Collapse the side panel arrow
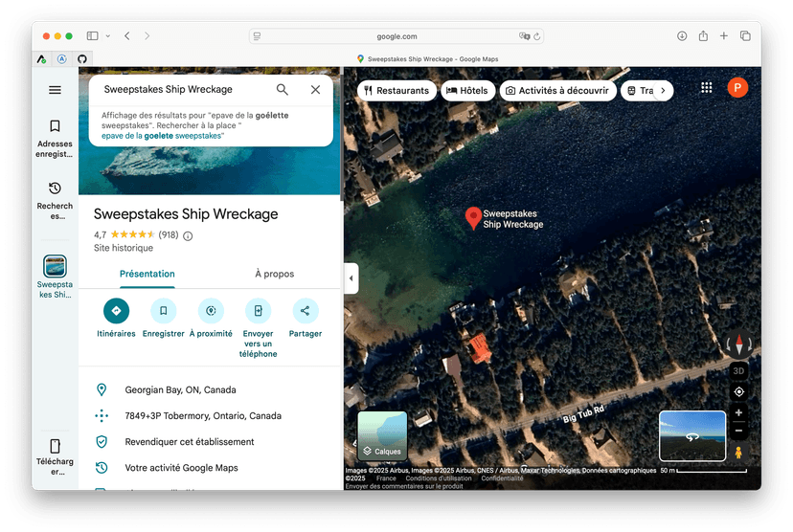This screenshot has height=532, width=793. (x=351, y=278)
